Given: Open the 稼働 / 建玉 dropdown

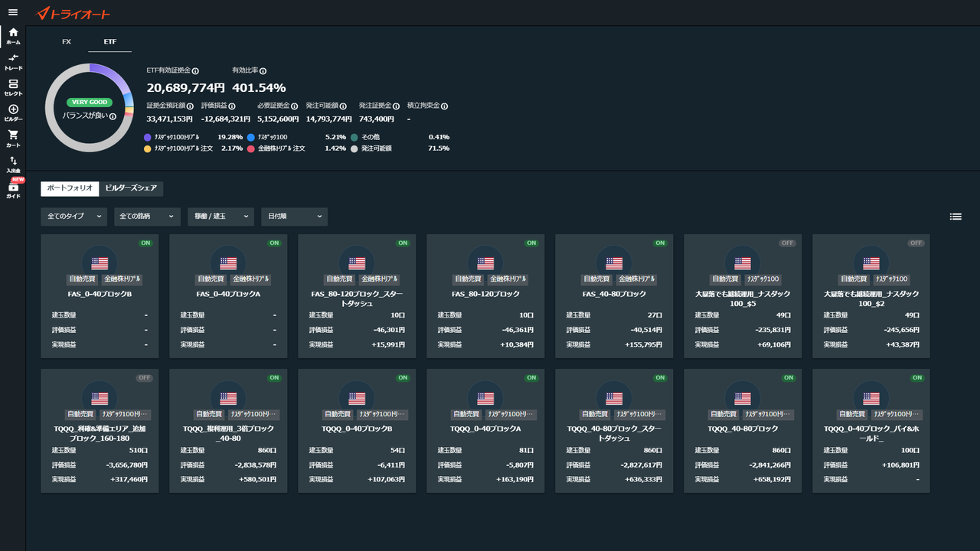Looking at the screenshot, I should 221,217.
